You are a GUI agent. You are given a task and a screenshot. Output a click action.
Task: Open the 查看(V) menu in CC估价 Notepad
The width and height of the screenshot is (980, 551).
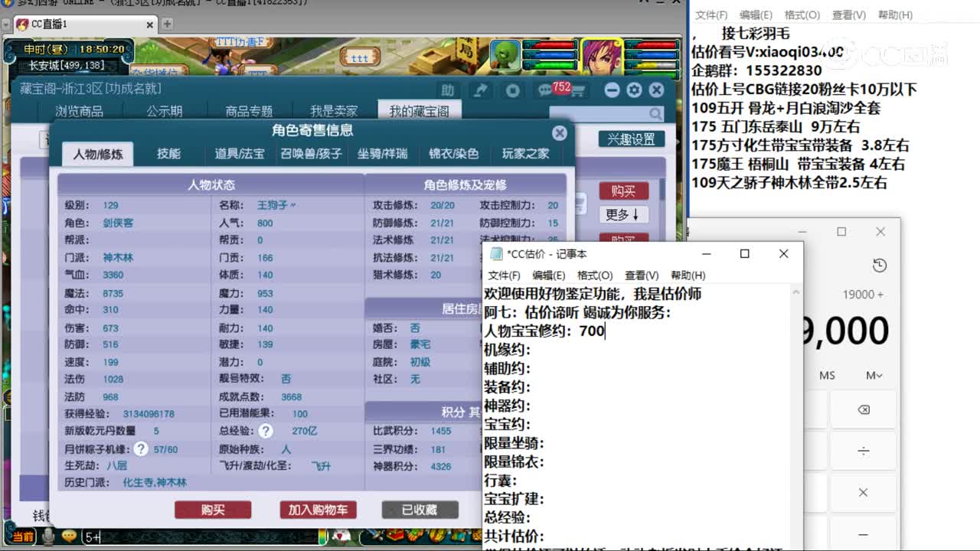click(x=640, y=275)
